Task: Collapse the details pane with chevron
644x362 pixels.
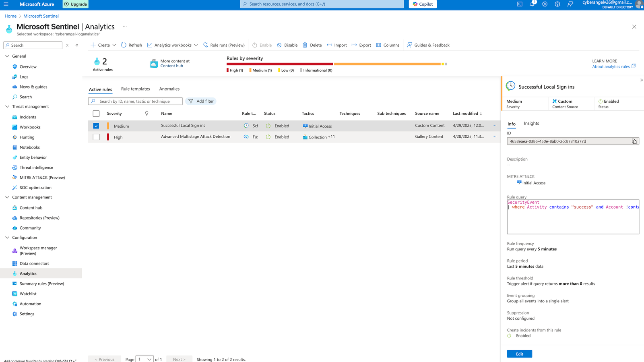Action: tap(641, 80)
